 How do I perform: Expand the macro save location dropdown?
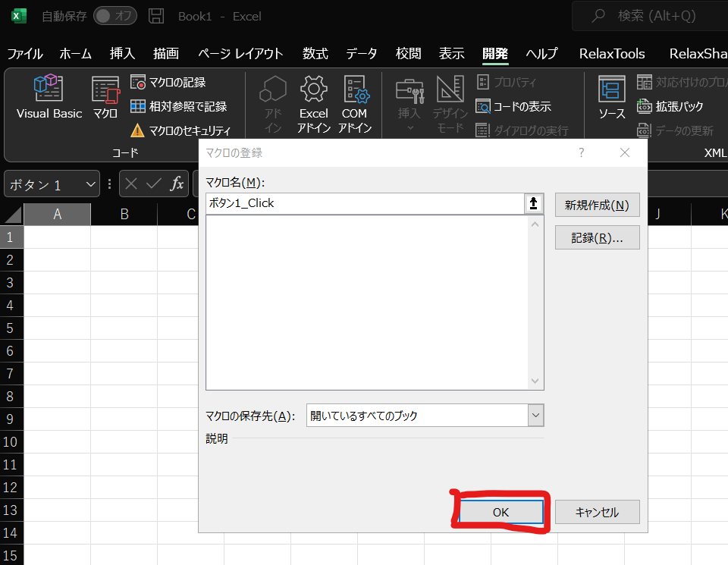[536, 416]
